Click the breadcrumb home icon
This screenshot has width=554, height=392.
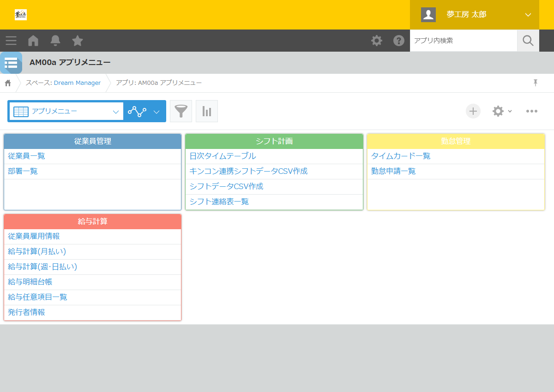tap(8, 83)
